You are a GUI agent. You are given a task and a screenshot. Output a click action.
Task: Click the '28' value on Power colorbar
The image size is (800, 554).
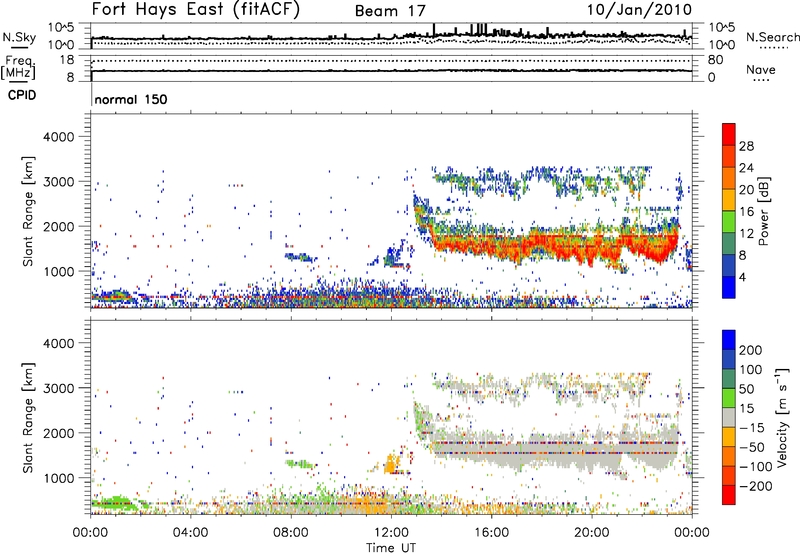click(x=746, y=146)
